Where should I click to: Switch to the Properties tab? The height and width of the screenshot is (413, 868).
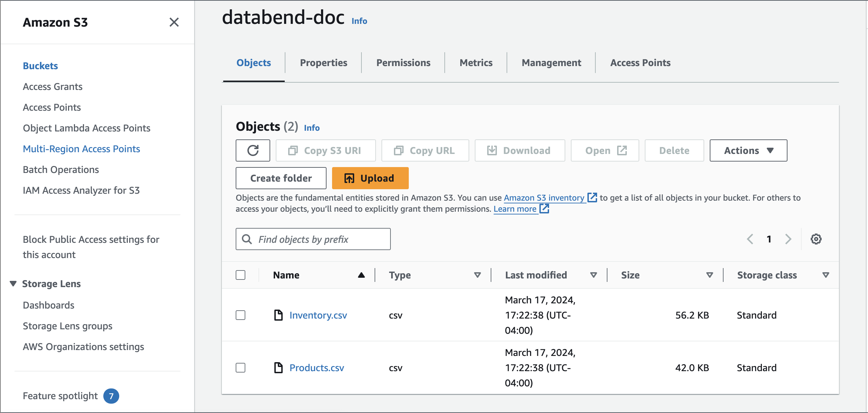[x=323, y=63]
